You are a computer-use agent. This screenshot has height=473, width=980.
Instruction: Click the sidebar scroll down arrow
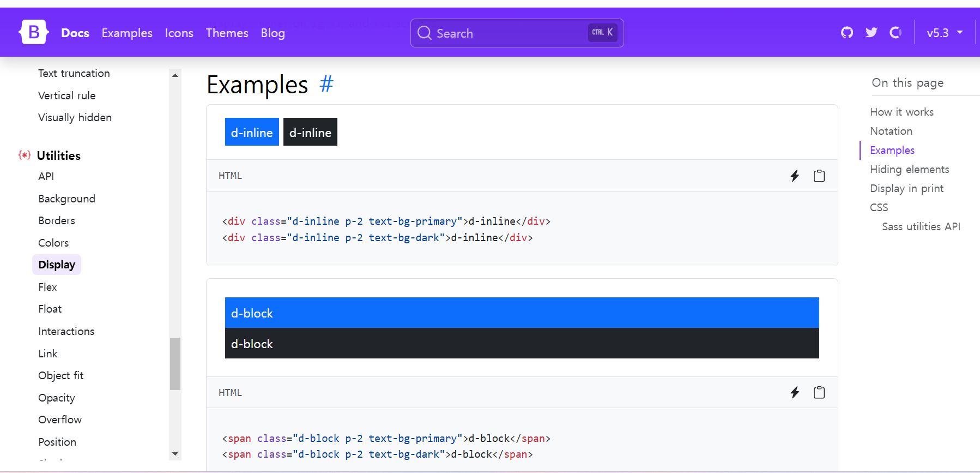[x=175, y=454]
